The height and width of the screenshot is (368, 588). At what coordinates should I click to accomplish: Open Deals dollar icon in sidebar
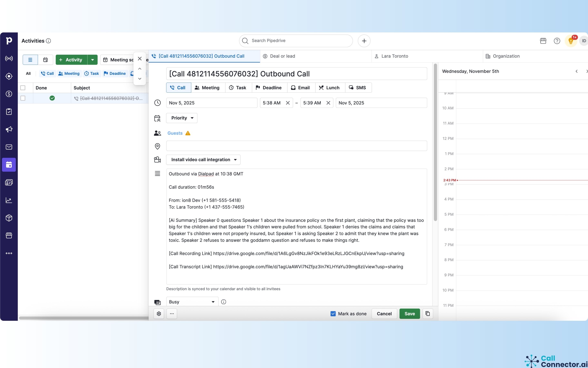(x=9, y=94)
